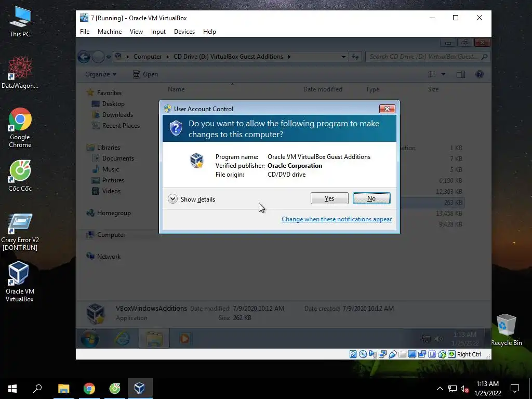Sort by the Size column header
This screenshot has width=532, height=399.
[433, 89]
